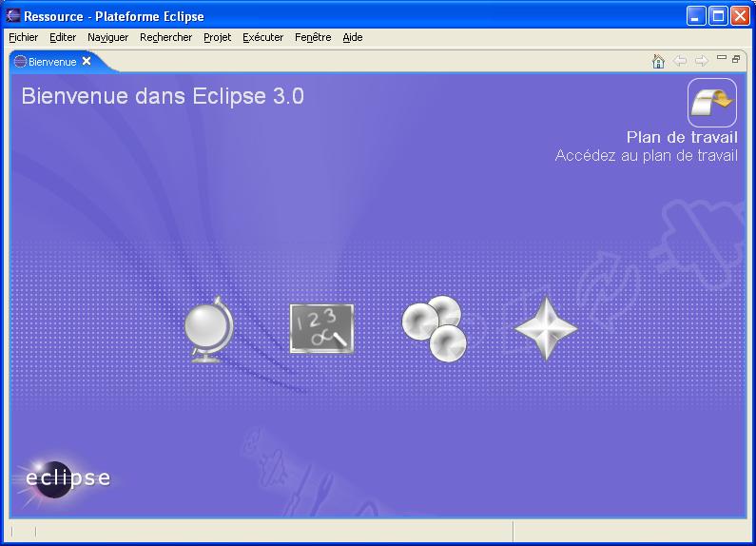756x546 pixels.
Task: Open the Tutorials chalkboard icon
Action: coord(321,329)
